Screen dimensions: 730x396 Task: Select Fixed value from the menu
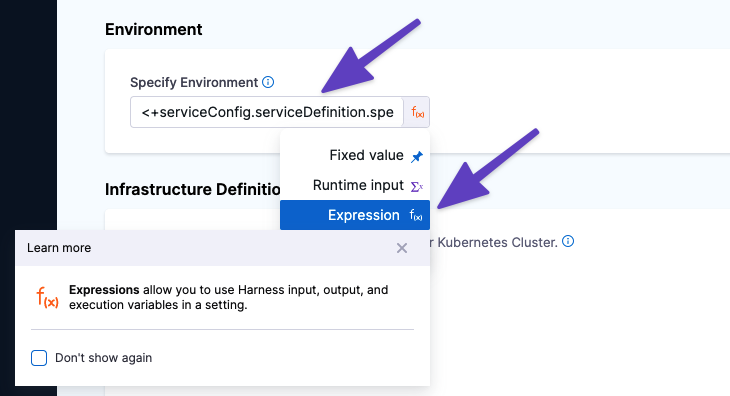click(x=355, y=155)
